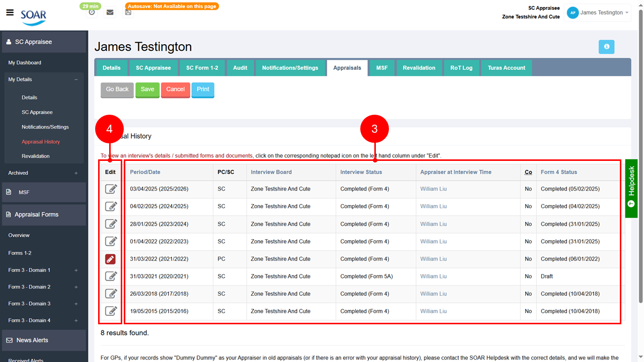This screenshot has width=644, height=362.
Task: Switch to the SC Form 1-2 tab
Action: pos(202,68)
